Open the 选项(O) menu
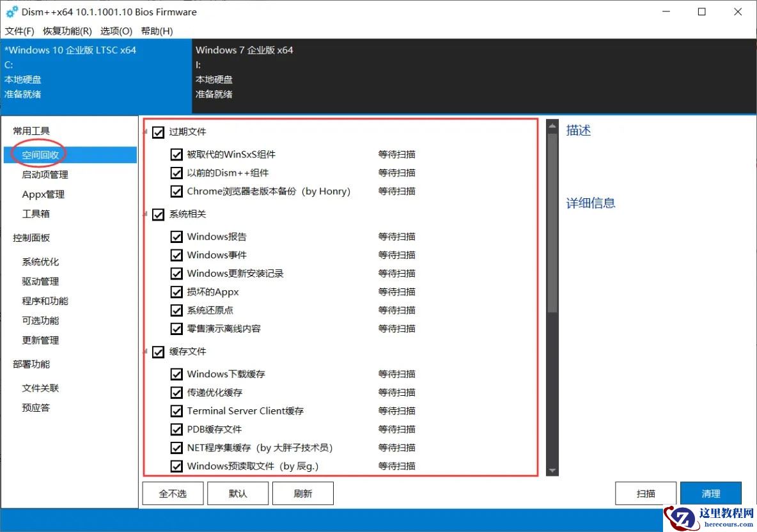This screenshot has height=532, width=757. point(116,31)
